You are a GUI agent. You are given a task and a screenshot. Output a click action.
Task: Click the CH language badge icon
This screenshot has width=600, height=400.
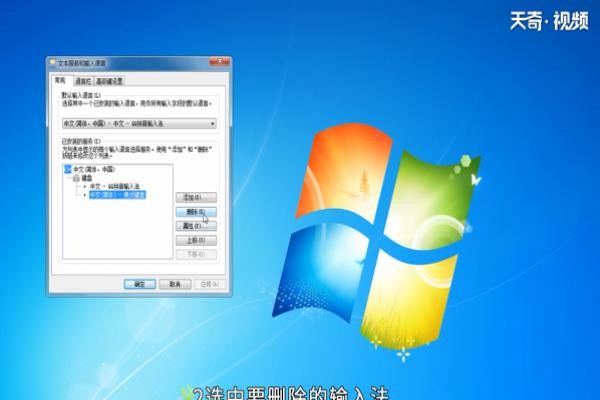click(x=68, y=169)
